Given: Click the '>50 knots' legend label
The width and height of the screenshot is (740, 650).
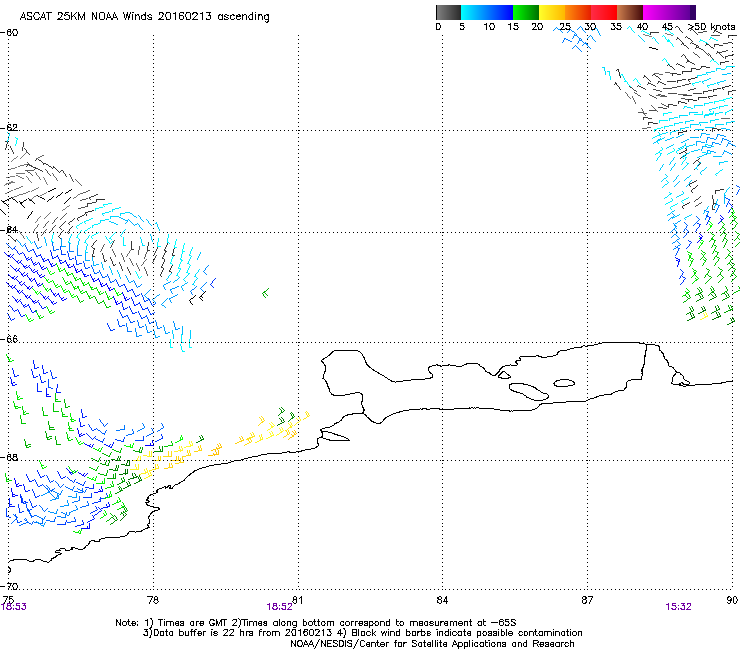Looking at the screenshot, I should click(x=712, y=27).
